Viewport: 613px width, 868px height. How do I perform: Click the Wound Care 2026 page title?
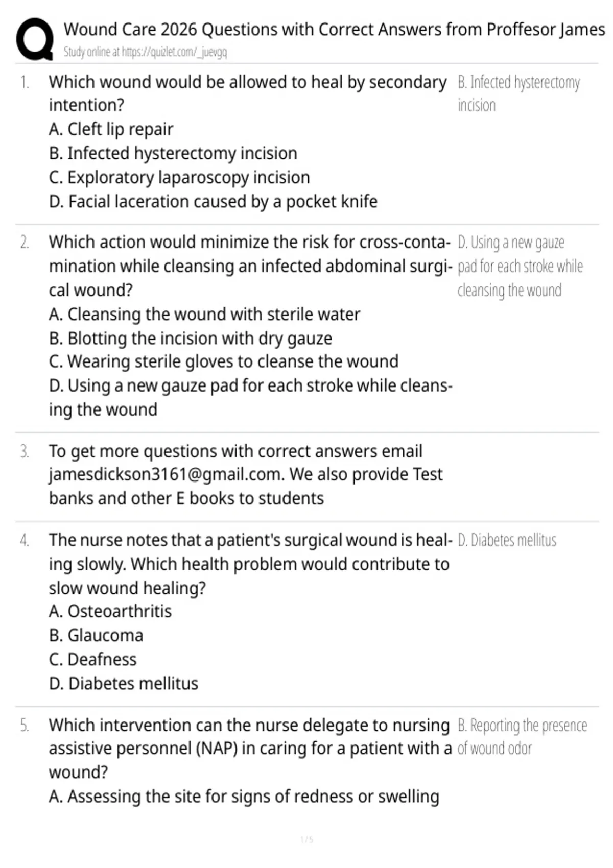pyautogui.click(x=334, y=30)
